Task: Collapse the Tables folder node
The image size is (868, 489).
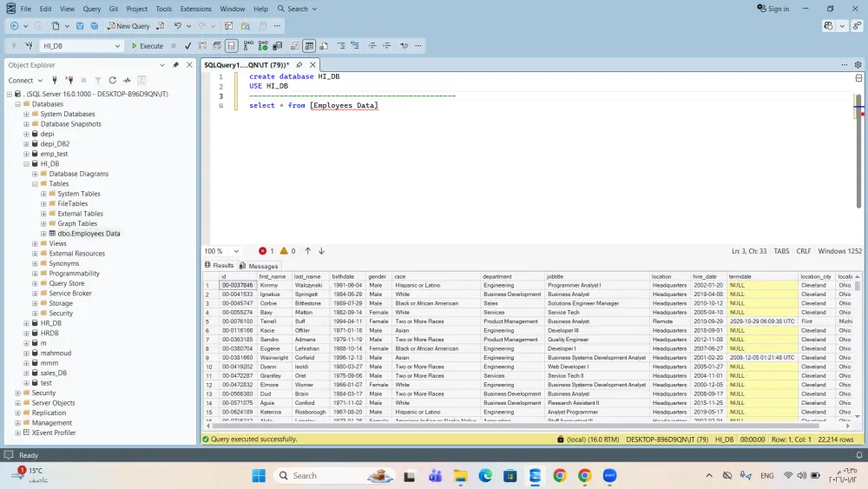Action: coord(35,184)
